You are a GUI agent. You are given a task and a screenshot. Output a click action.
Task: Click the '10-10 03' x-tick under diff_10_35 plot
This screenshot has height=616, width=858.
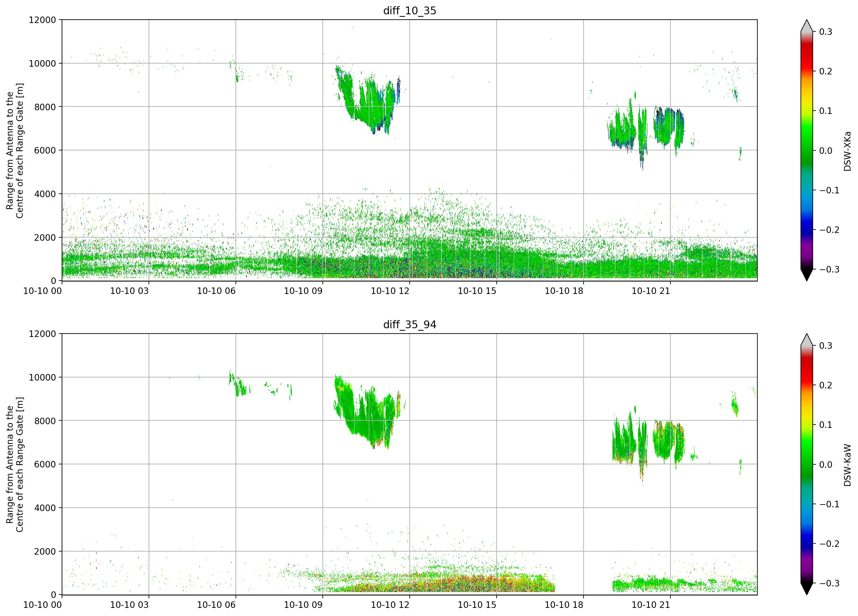point(129,291)
